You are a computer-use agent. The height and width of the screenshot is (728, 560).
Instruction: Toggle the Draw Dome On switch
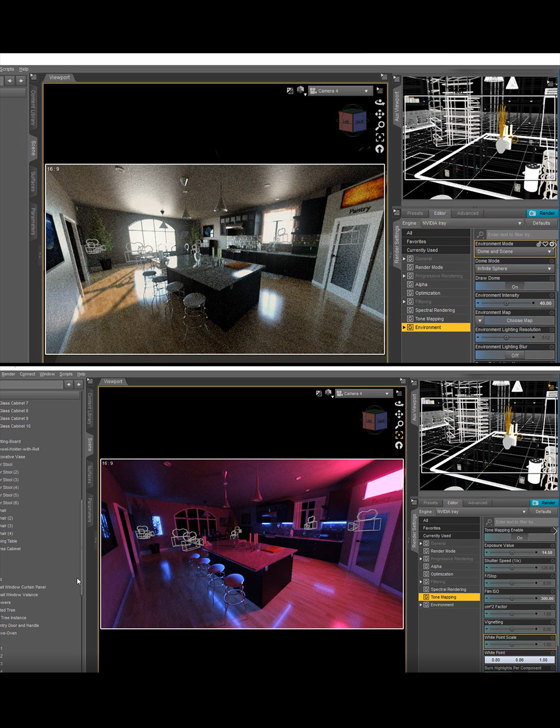point(515,286)
